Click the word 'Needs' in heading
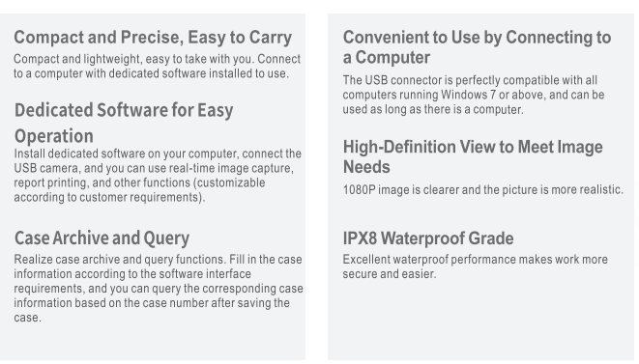The width and height of the screenshot is (639, 364). pos(366,167)
